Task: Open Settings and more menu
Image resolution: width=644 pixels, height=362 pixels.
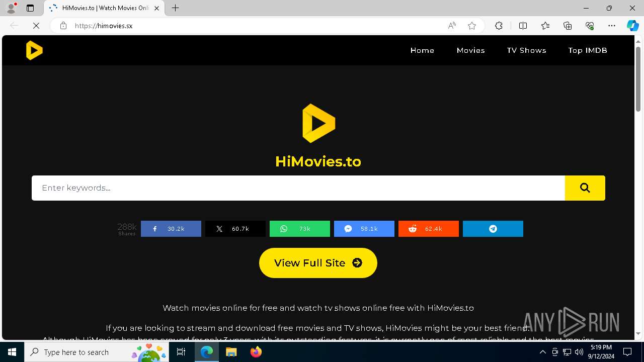Action: (x=612, y=26)
